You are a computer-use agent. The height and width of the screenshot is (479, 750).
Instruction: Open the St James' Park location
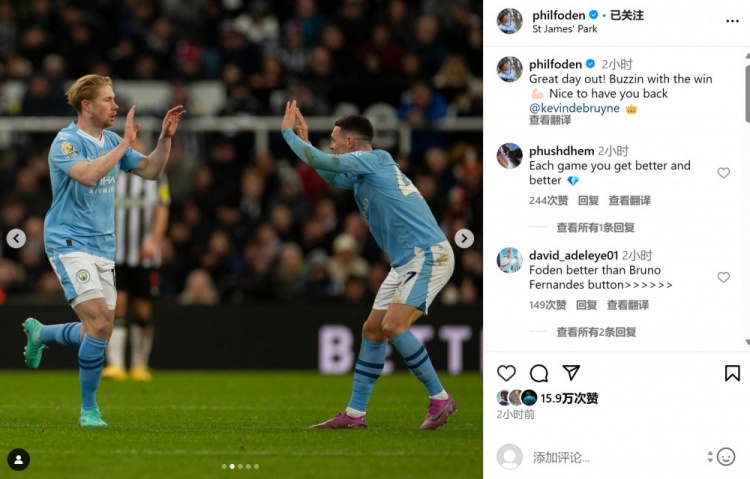click(564, 29)
